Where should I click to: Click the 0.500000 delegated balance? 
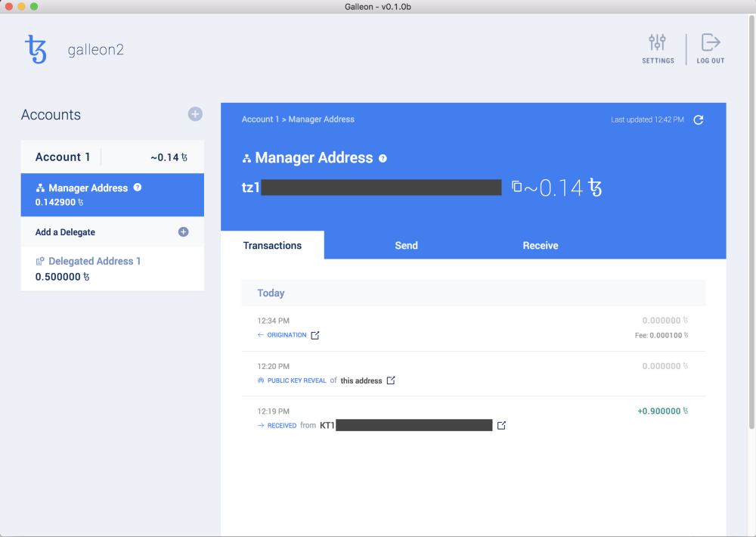pos(62,277)
